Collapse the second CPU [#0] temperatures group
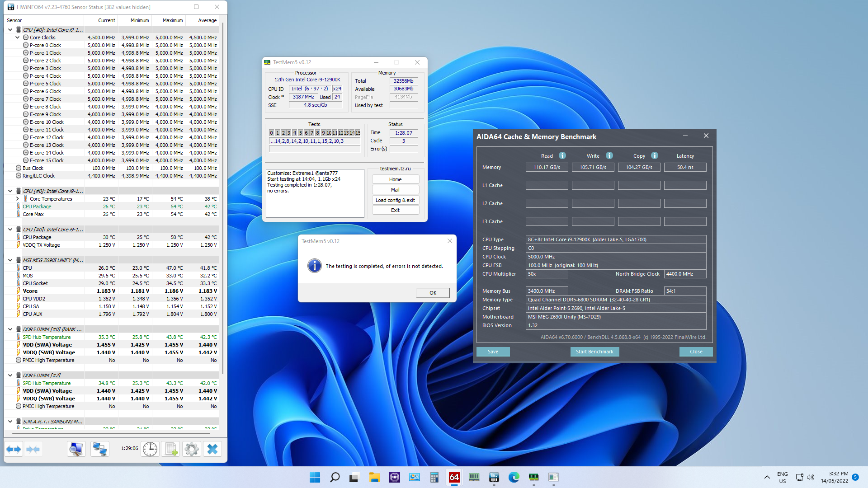The height and width of the screenshot is (488, 868). (10, 191)
